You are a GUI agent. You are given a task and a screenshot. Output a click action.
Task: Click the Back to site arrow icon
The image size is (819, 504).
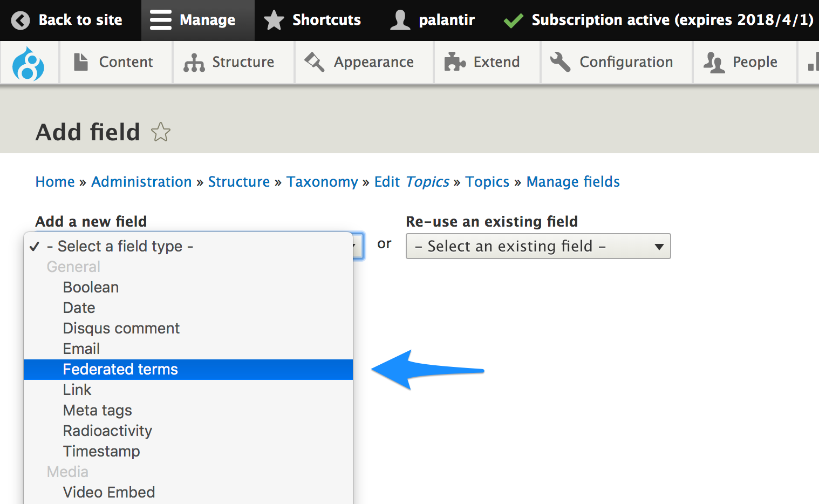coord(21,21)
